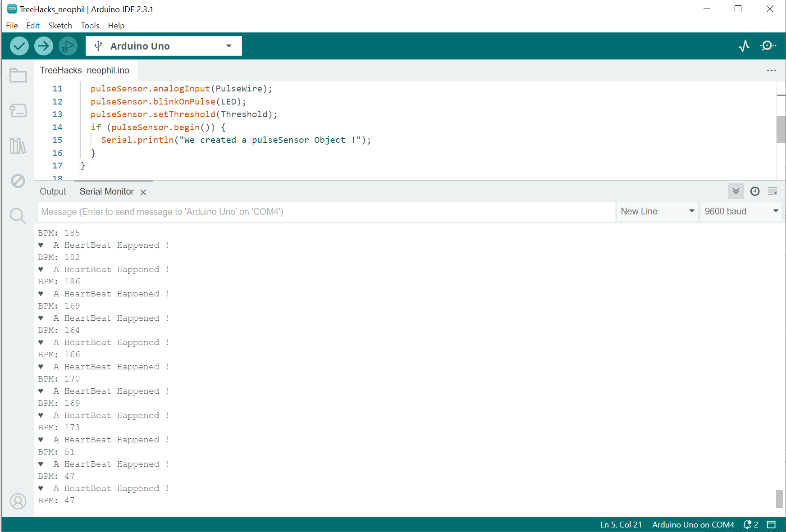This screenshot has height=532, width=786.
Task: Click the Verify sketch checkmark button
Action: pos(19,46)
